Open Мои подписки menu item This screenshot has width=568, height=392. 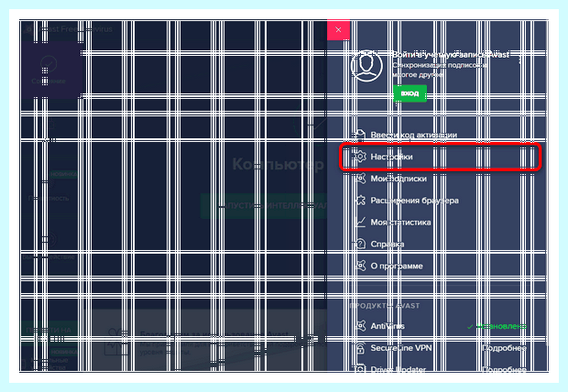pyautogui.click(x=399, y=179)
